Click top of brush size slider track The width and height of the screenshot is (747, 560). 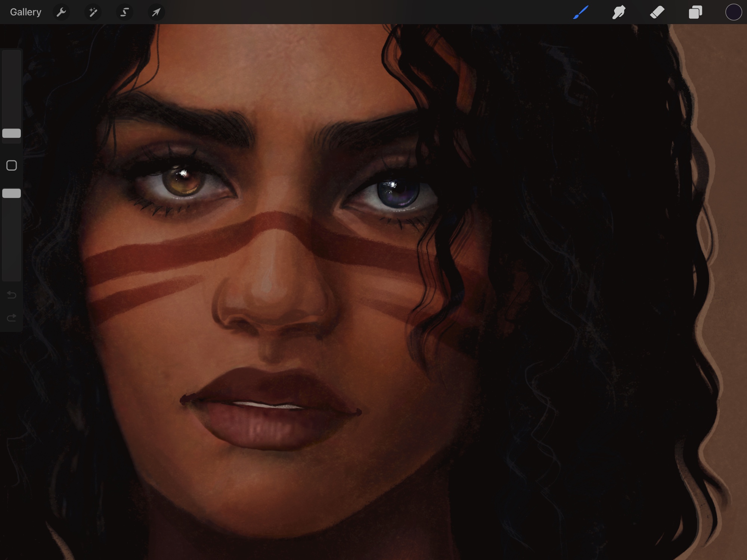click(12, 56)
